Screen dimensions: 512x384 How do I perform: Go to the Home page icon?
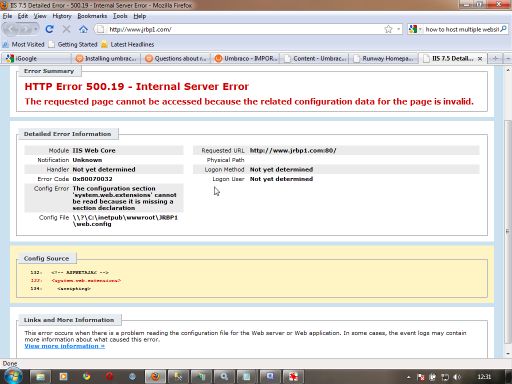pos(83,29)
